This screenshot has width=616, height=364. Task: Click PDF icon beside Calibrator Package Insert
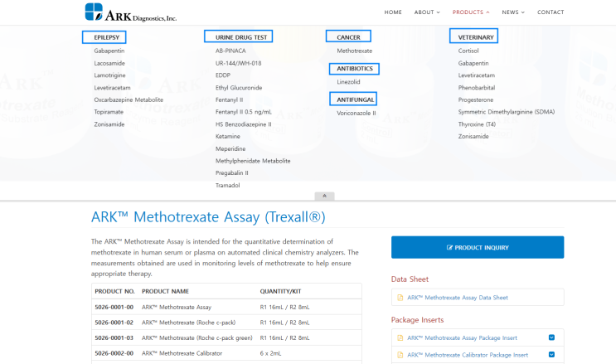[x=400, y=355]
